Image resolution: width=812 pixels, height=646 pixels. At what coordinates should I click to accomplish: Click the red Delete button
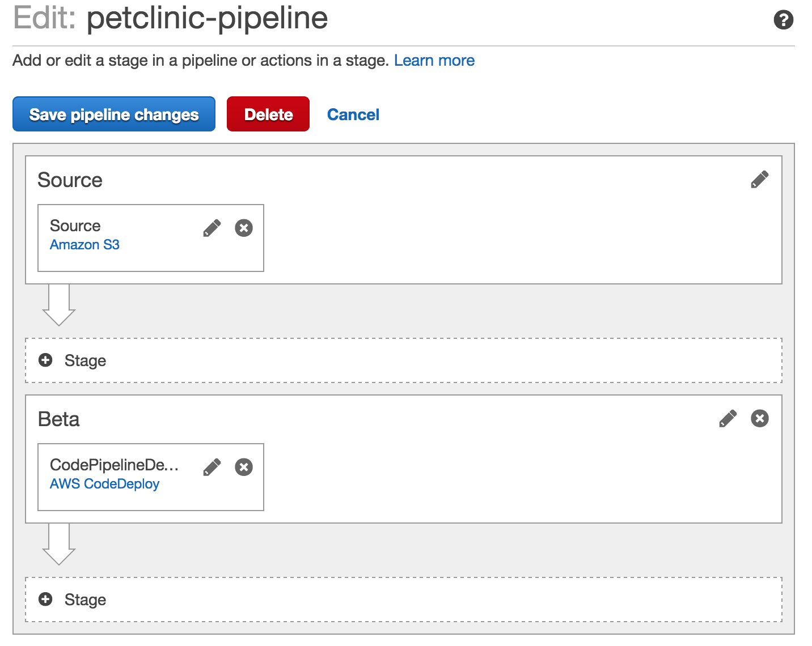point(268,114)
